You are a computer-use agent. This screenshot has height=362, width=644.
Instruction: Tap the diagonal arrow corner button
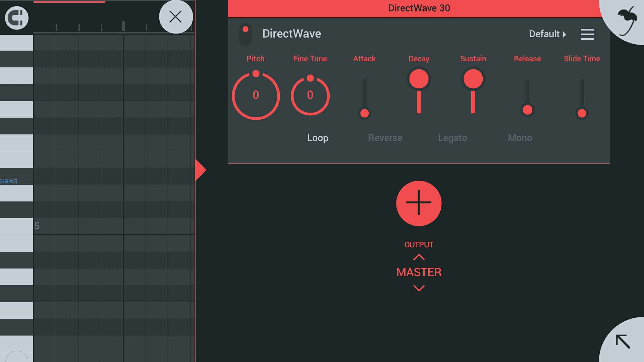(623, 342)
